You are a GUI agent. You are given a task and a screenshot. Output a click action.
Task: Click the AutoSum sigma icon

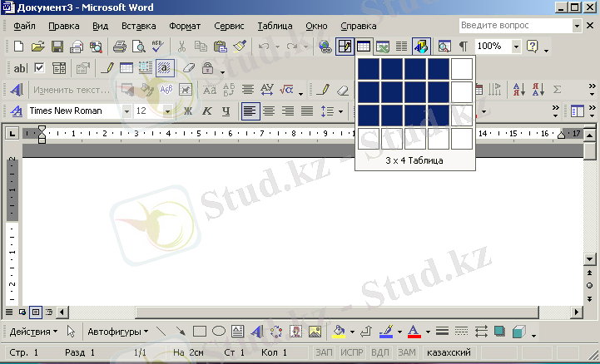(558, 90)
